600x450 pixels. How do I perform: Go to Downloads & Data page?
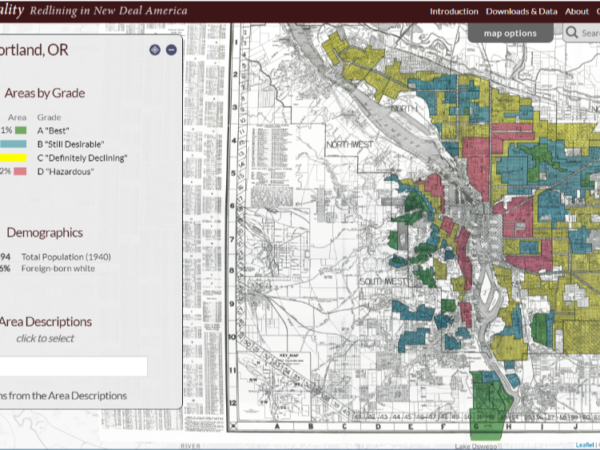(521, 11)
